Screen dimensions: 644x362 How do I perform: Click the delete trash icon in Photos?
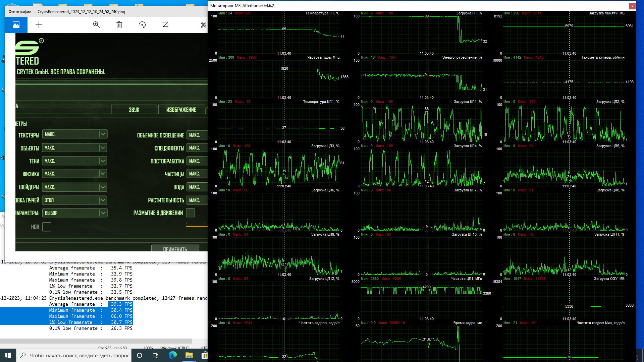tap(119, 25)
